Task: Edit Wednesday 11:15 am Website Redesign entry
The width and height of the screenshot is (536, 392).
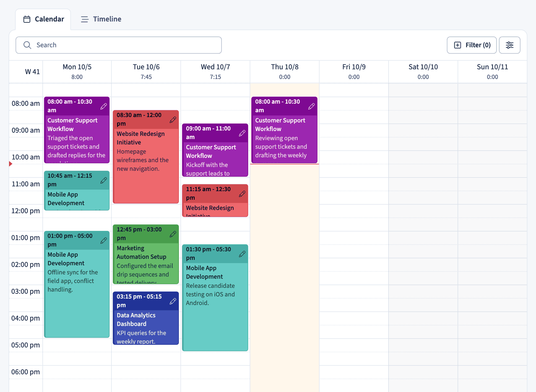Action: [242, 194]
